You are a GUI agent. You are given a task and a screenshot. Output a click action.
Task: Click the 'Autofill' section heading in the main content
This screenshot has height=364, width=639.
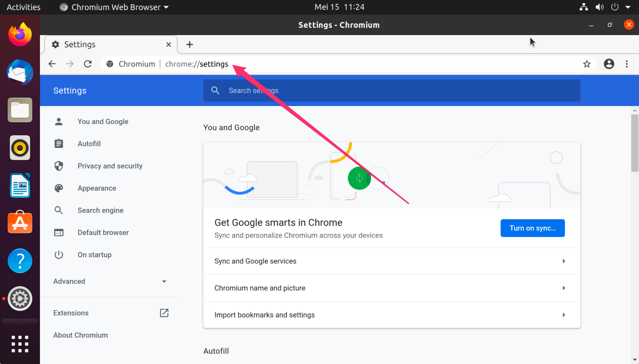point(216,351)
